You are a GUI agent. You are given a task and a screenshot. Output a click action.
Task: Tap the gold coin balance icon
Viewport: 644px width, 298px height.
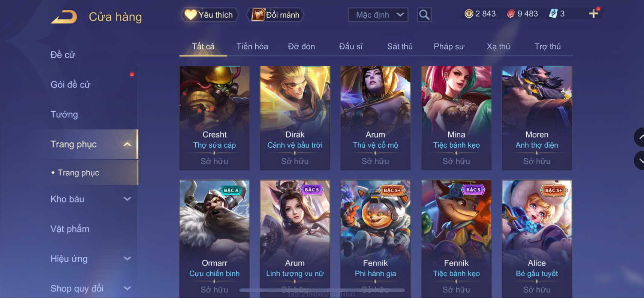(x=469, y=14)
